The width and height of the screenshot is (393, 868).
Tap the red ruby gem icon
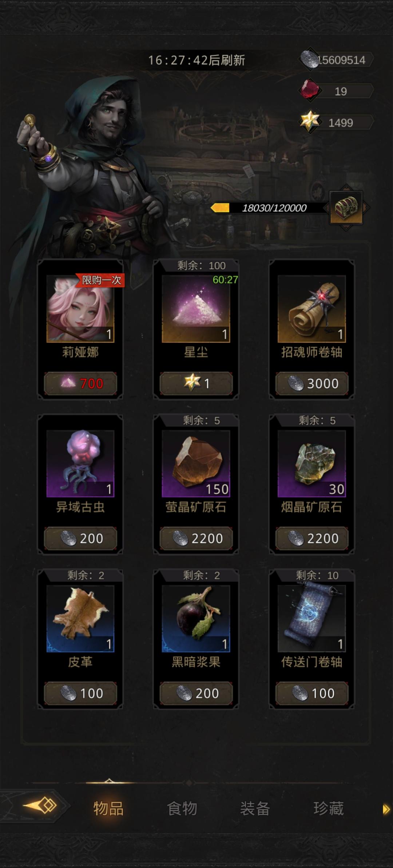[309, 90]
